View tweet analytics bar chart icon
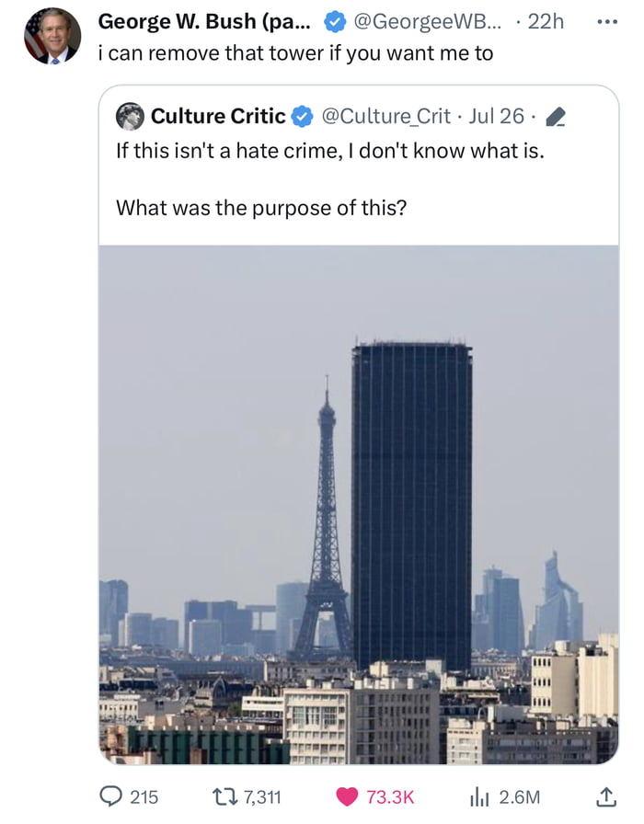This screenshot has width=644, height=824. point(478,797)
